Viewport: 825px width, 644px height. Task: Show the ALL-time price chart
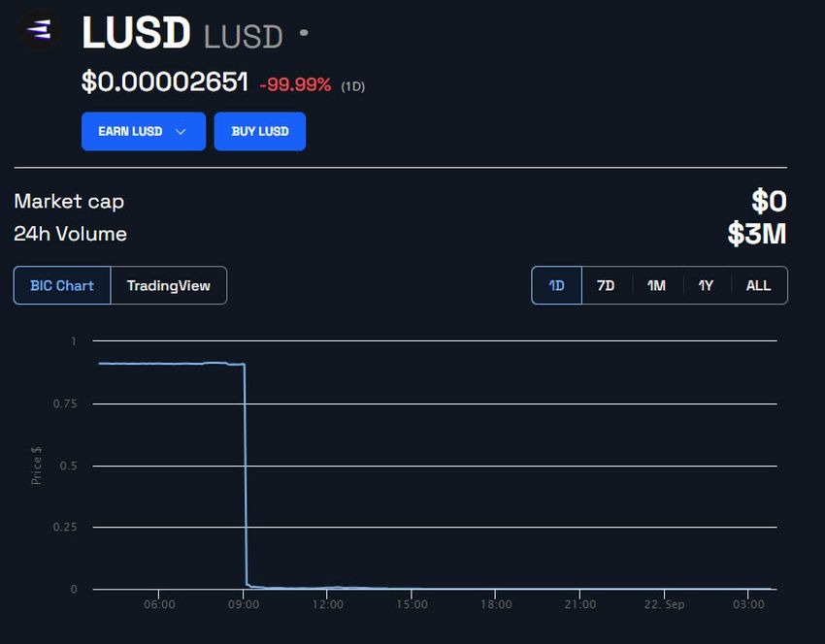pyautogui.click(x=758, y=285)
